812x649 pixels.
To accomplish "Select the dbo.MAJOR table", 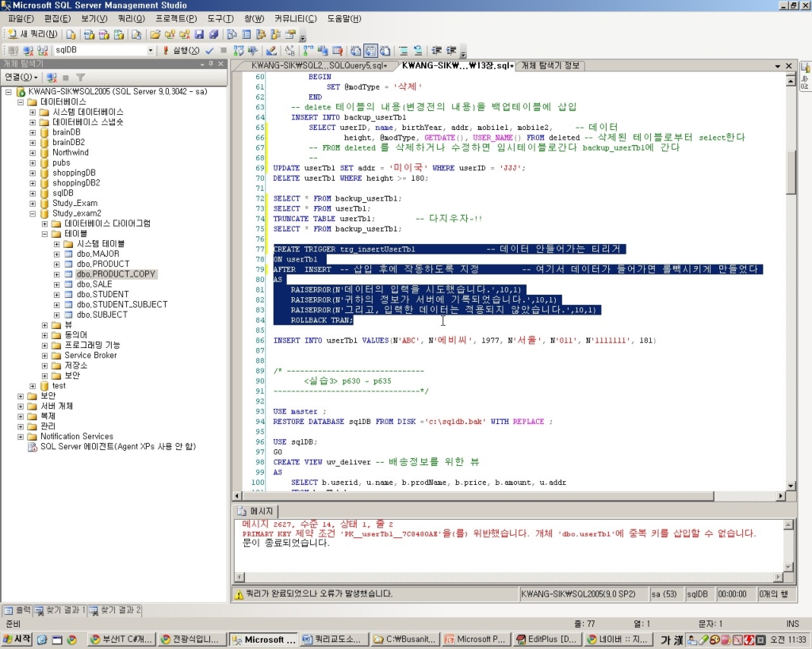I will click(x=98, y=254).
